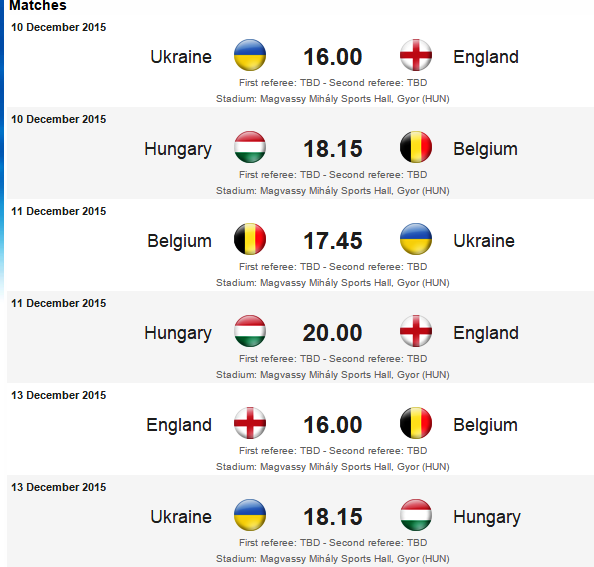Click stadium text under England vs Belgium match
Image resolution: width=594 pixels, height=567 pixels.
(333, 467)
